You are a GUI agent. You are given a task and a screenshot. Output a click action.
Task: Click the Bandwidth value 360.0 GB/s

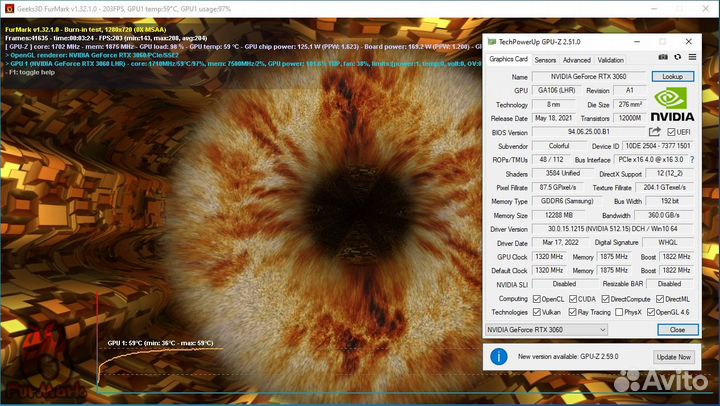click(x=664, y=215)
